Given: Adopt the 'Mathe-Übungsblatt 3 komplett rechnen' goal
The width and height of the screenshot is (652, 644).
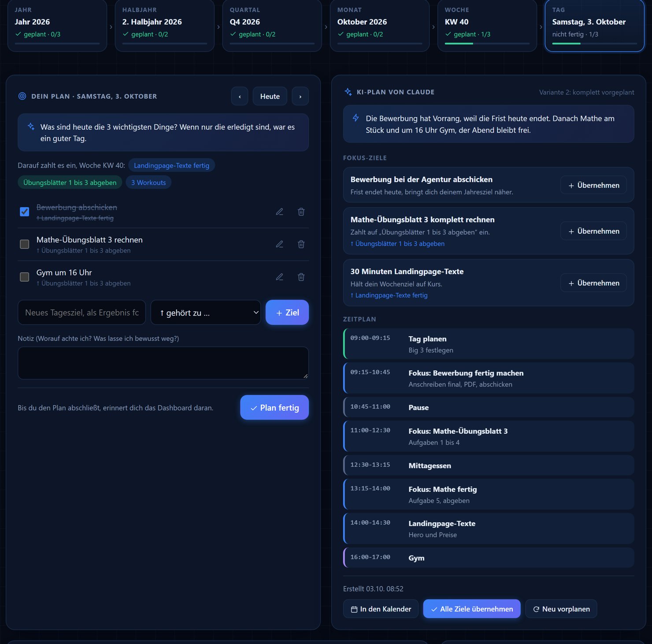Looking at the screenshot, I should coord(593,231).
